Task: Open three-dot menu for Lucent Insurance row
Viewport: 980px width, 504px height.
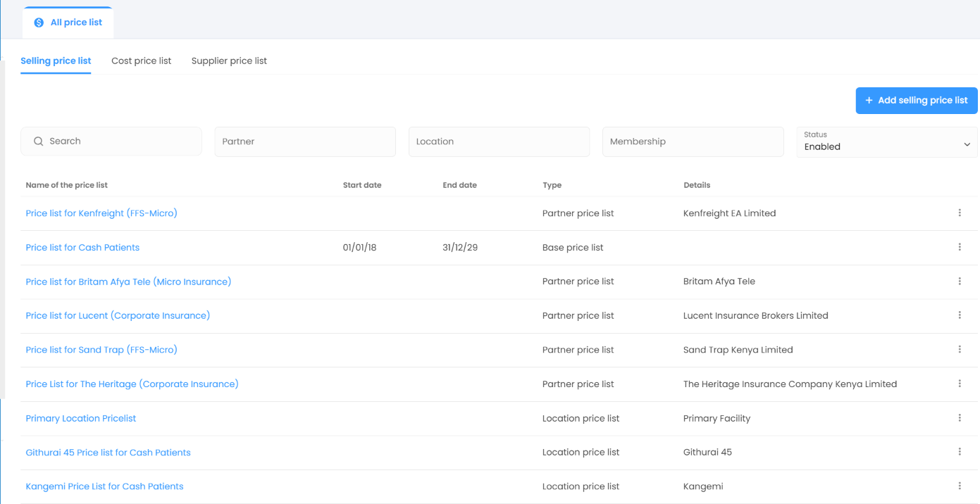Action: [959, 315]
